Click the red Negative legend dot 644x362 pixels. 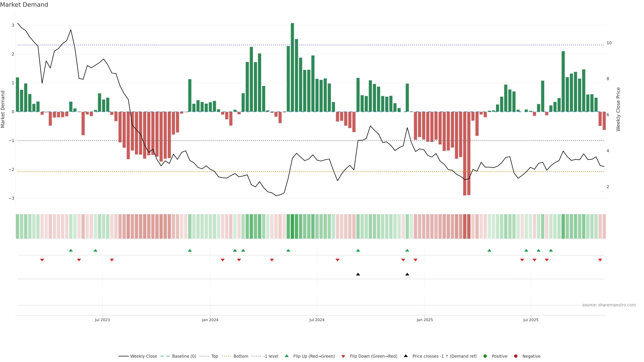click(x=516, y=356)
